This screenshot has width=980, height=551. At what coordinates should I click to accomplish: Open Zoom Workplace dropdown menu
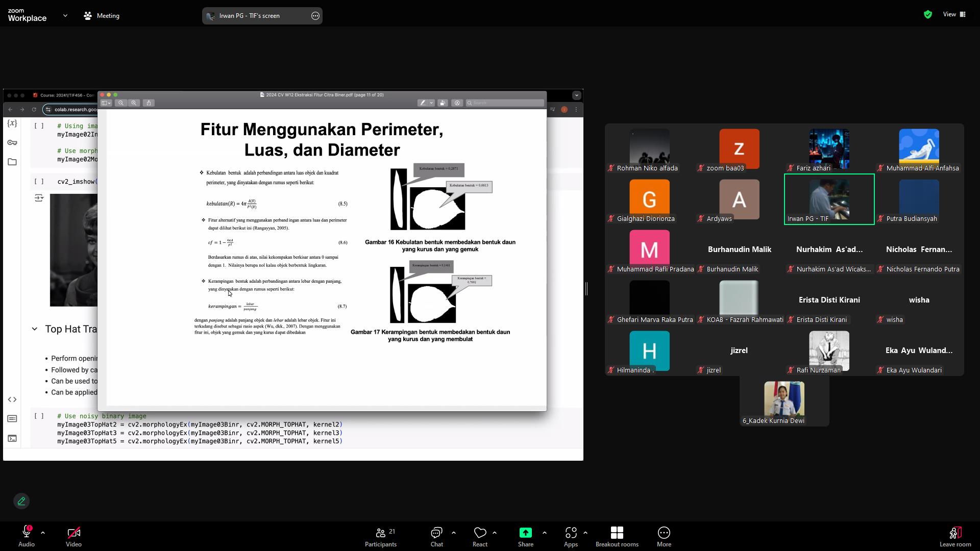click(65, 16)
